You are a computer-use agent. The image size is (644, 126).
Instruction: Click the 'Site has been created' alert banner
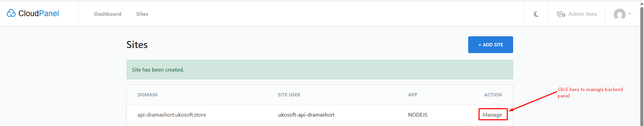pos(319,70)
